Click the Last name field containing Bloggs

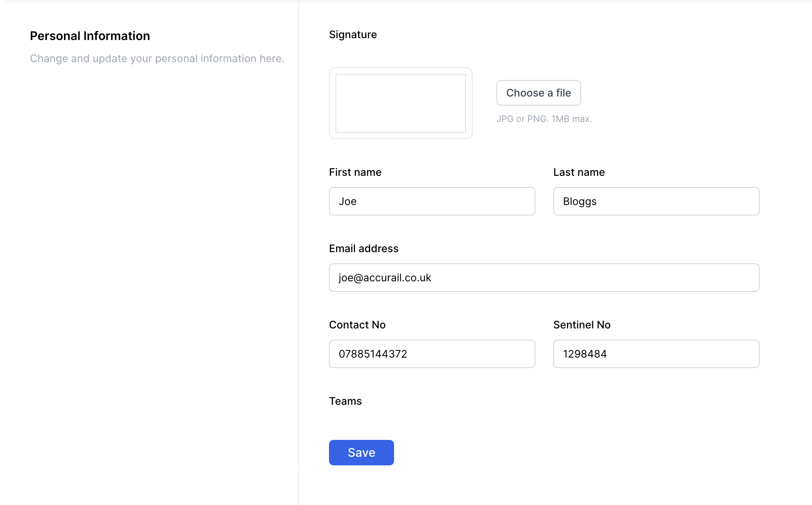click(x=656, y=201)
